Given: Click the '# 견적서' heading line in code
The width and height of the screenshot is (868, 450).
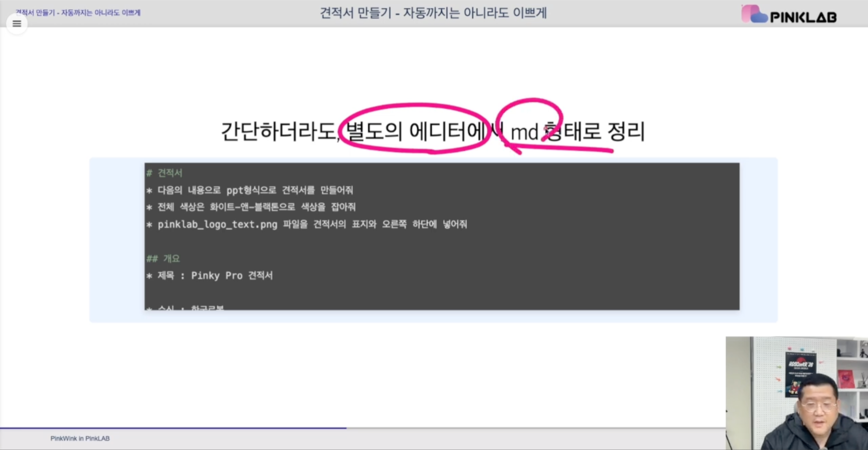Looking at the screenshot, I should [164, 173].
